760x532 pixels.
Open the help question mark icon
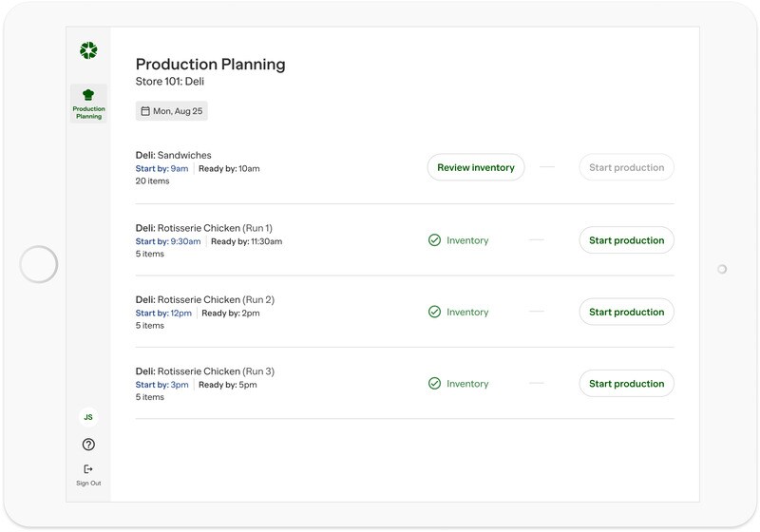[x=88, y=445]
